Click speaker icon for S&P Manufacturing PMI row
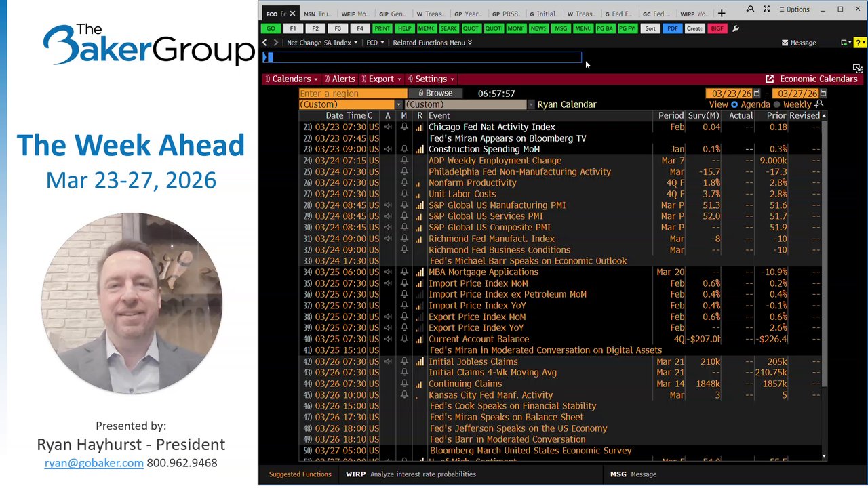The width and height of the screenshot is (868, 488). point(388,205)
